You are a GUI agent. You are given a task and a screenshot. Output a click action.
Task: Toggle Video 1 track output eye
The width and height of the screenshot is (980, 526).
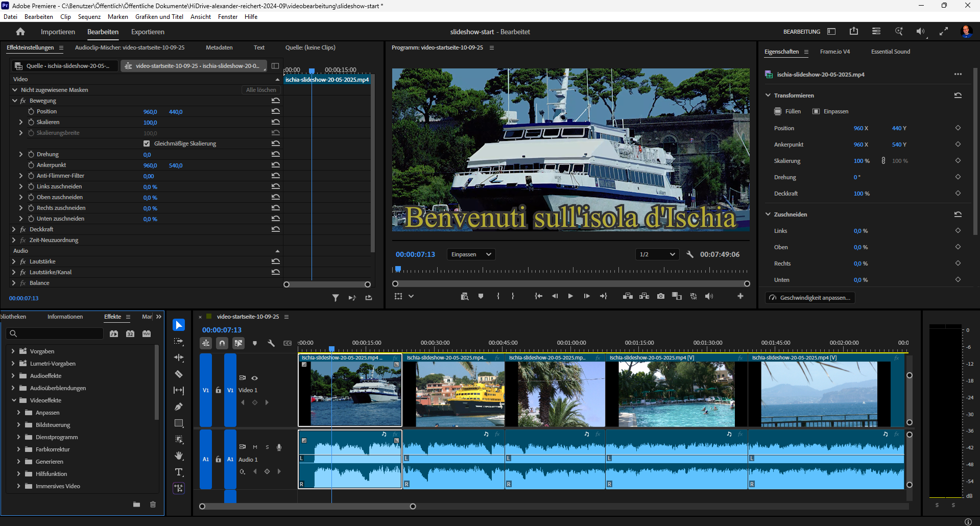(x=254, y=378)
